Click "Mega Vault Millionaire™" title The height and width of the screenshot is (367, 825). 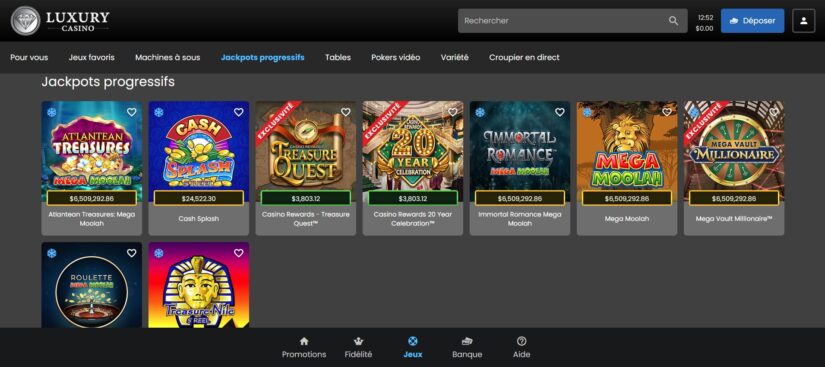[x=734, y=219]
